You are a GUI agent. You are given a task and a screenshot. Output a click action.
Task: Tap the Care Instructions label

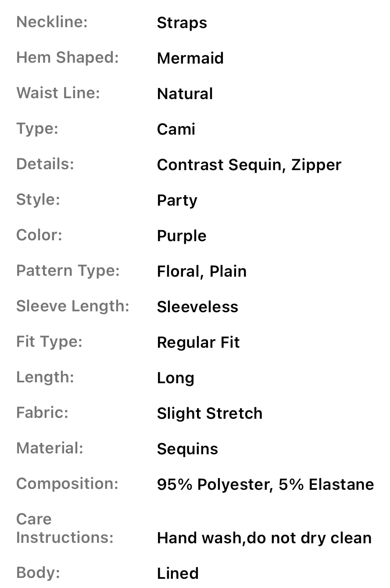click(64, 528)
